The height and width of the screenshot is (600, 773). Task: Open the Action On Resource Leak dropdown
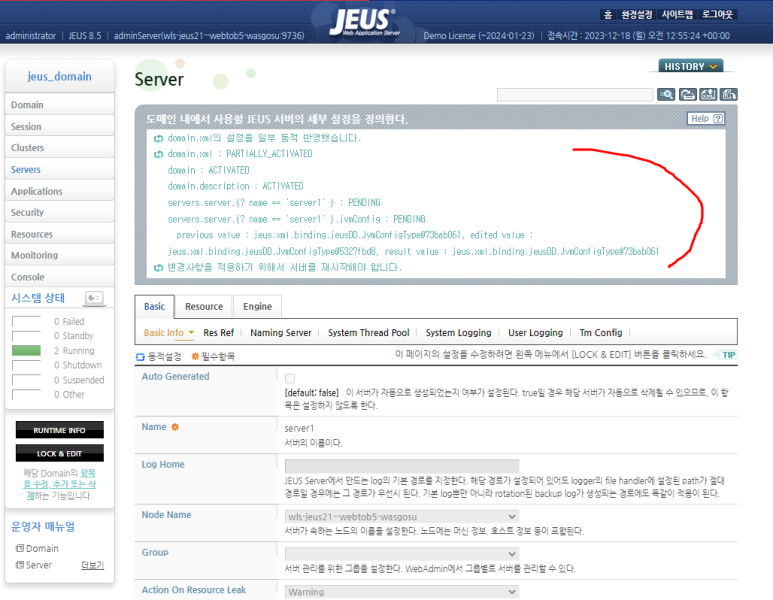[x=401, y=591]
